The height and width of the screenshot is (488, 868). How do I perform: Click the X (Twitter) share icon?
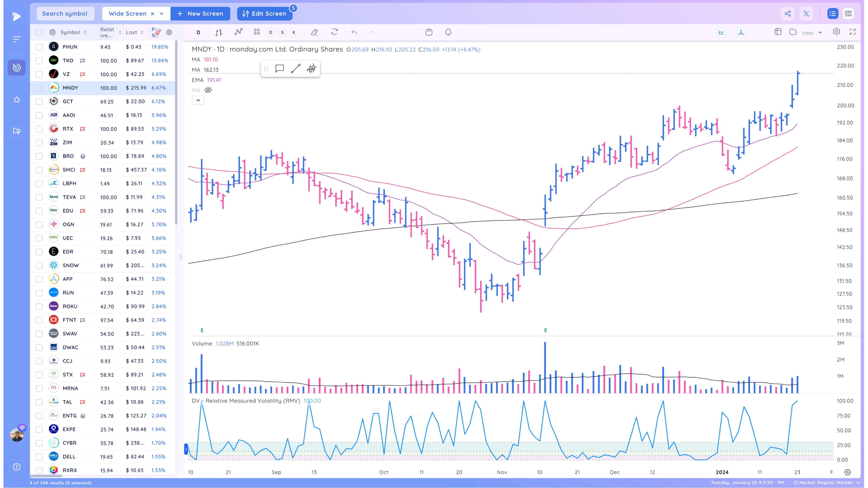806,13
